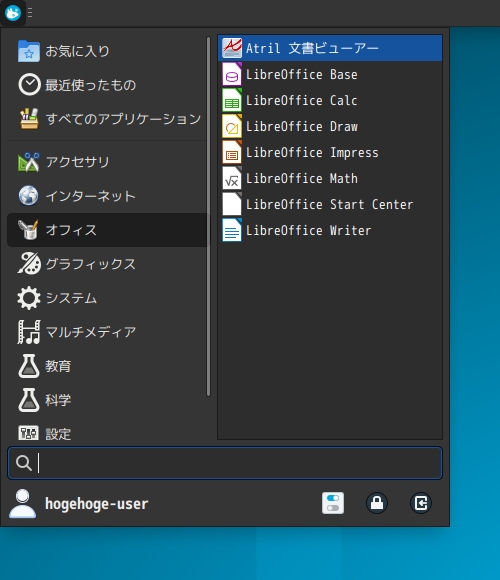500x580 pixels.
Task: Launch LibreOffice Impress
Action: tap(330, 152)
